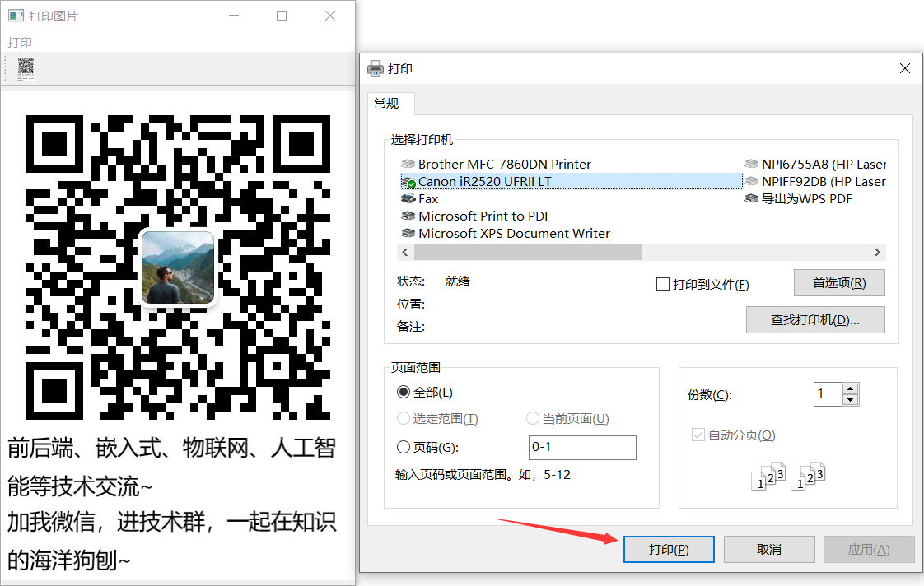Click the hint text 输入页码或页面范围
The width and height of the screenshot is (924, 586).
click(x=483, y=475)
